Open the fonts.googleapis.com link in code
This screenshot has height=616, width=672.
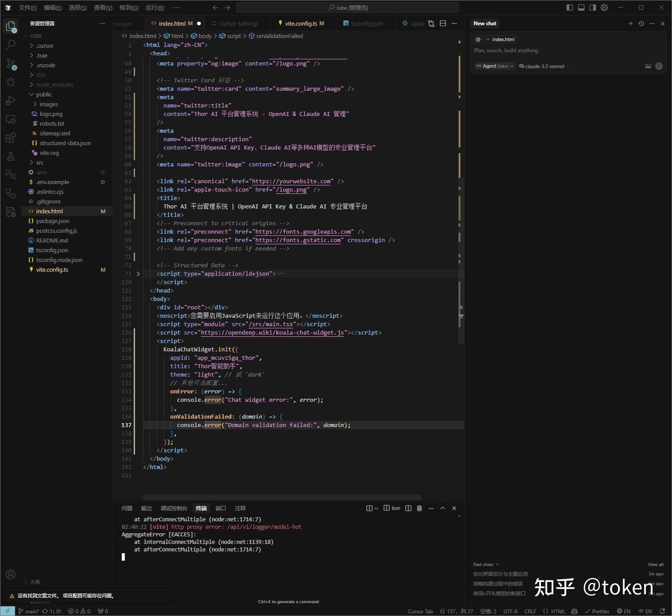(303, 232)
